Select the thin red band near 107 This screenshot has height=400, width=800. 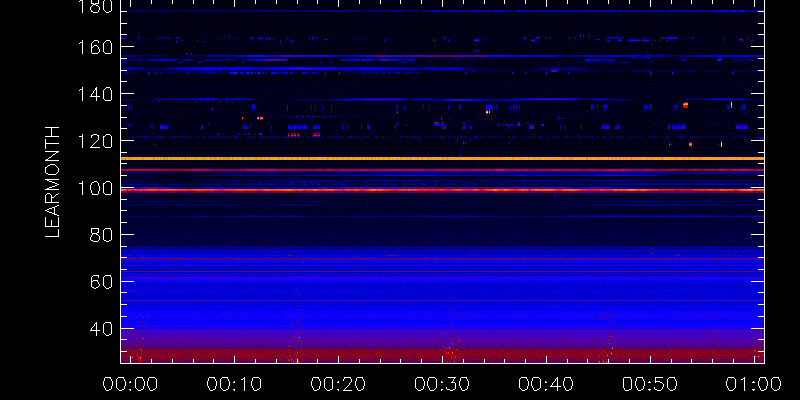click(x=442, y=170)
